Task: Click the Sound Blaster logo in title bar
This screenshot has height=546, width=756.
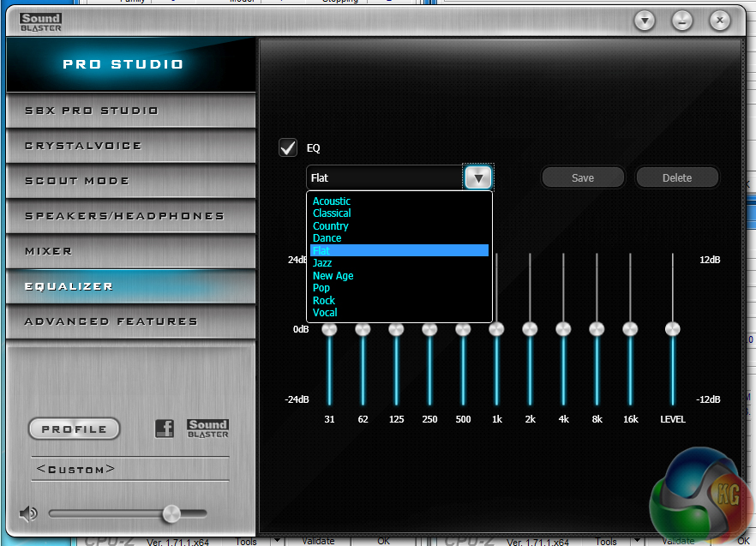Action: (x=41, y=22)
